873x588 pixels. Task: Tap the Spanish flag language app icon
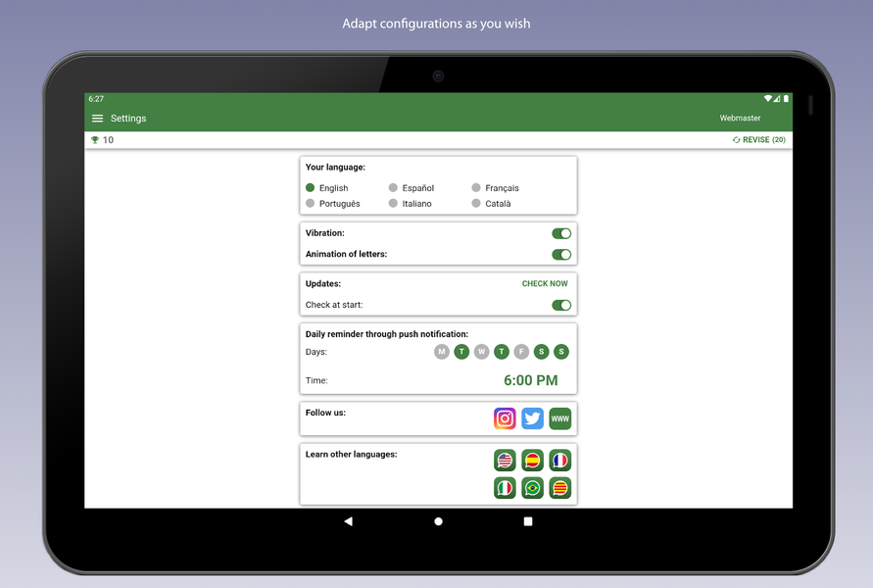[532, 461]
